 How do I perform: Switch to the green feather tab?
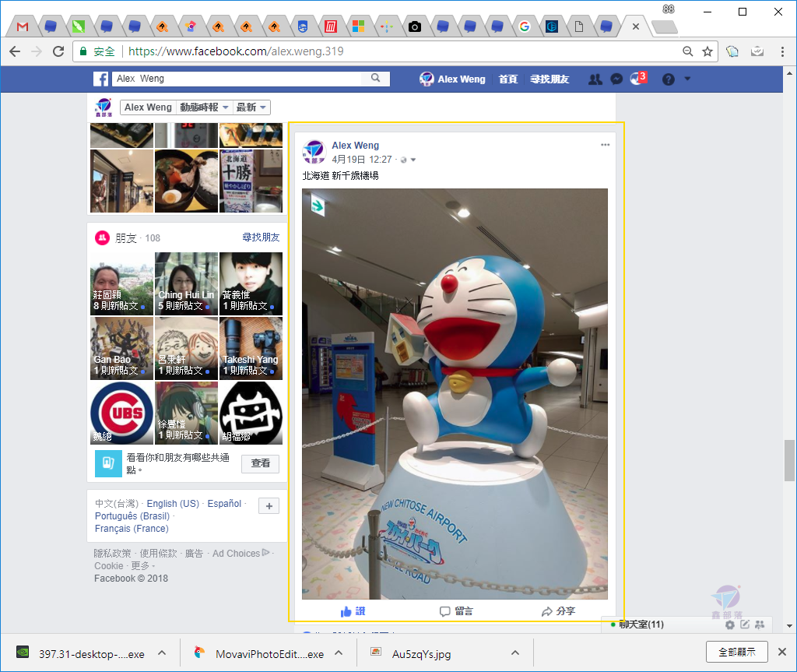(79, 26)
